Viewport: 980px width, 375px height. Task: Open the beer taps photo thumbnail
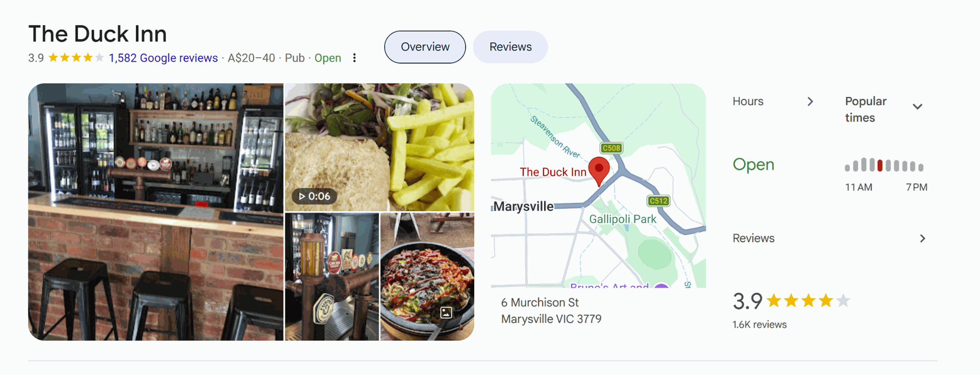332,277
